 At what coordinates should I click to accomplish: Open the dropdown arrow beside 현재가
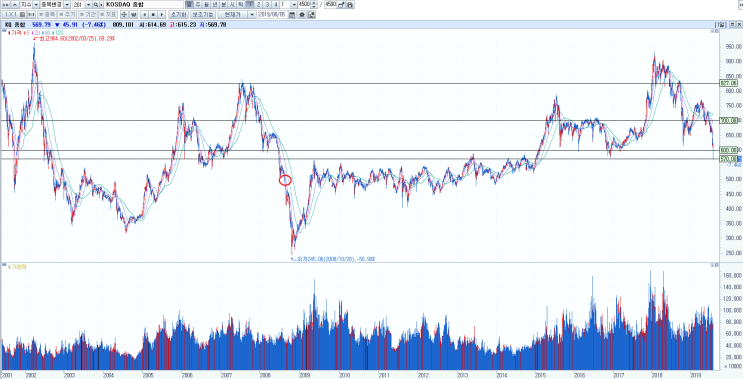coord(252,15)
